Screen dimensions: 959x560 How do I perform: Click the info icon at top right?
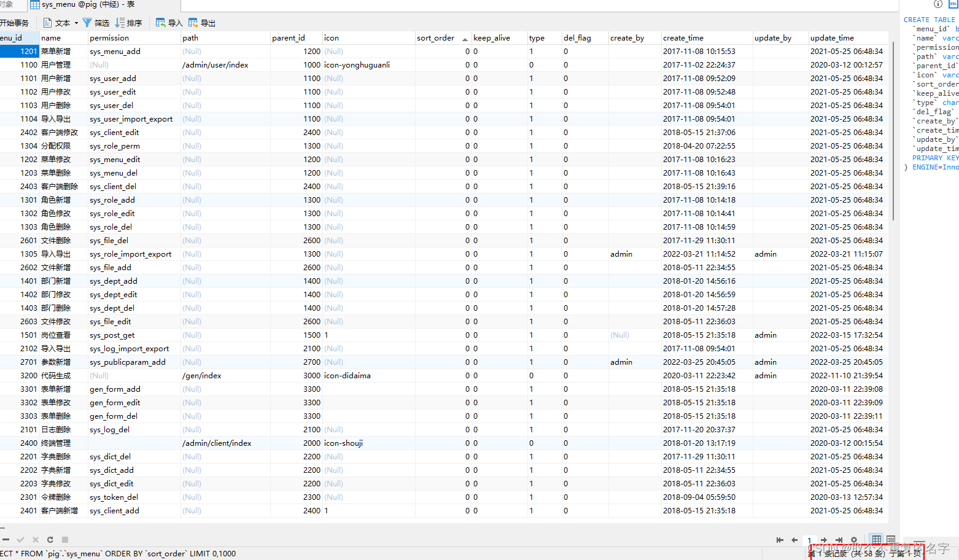(938, 4)
